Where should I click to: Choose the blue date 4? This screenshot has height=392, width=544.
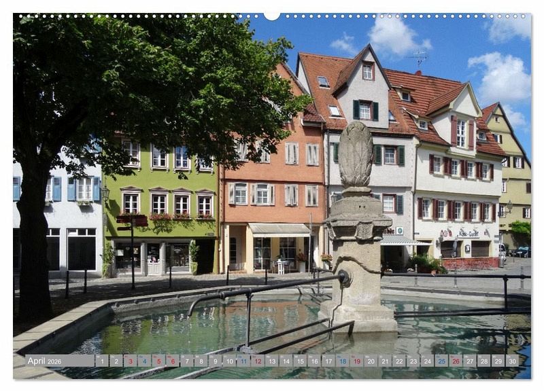(145, 361)
